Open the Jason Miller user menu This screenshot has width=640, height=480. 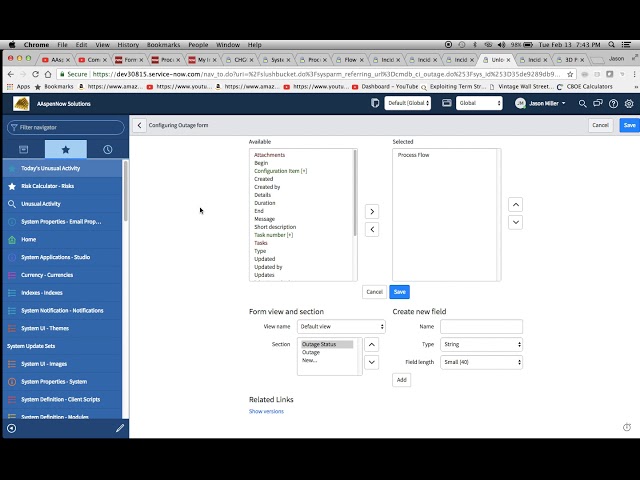540,104
